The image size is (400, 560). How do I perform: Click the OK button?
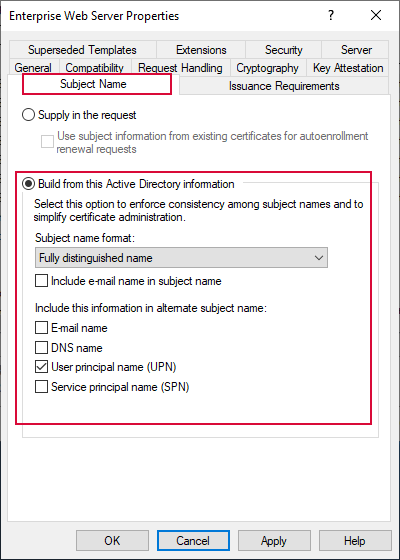point(112,541)
